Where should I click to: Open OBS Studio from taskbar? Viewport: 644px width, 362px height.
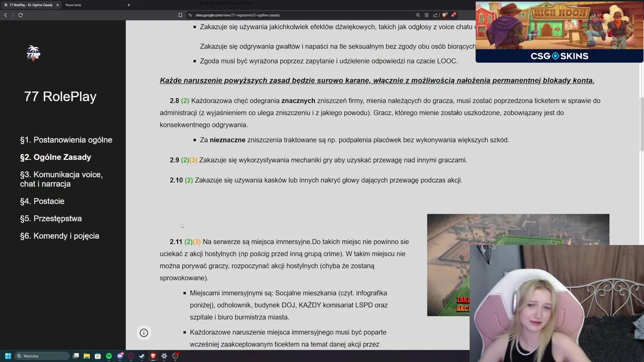[x=175, y=356]
